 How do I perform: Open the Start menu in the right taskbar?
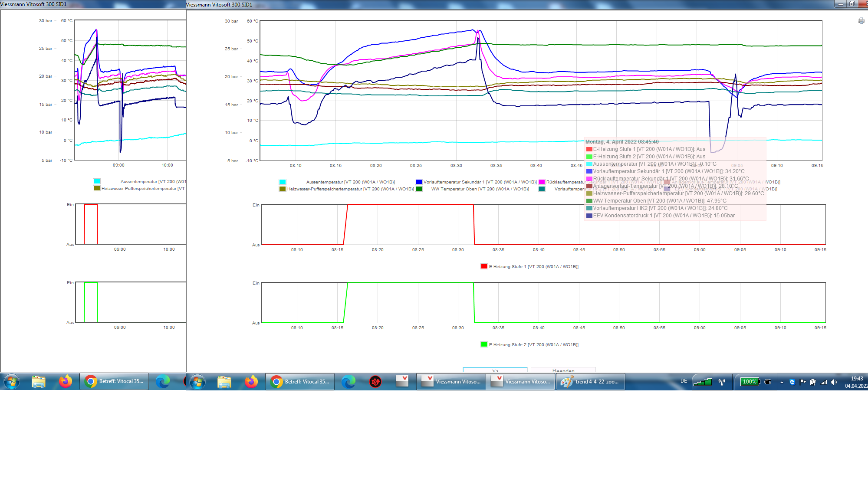point(197,382)
